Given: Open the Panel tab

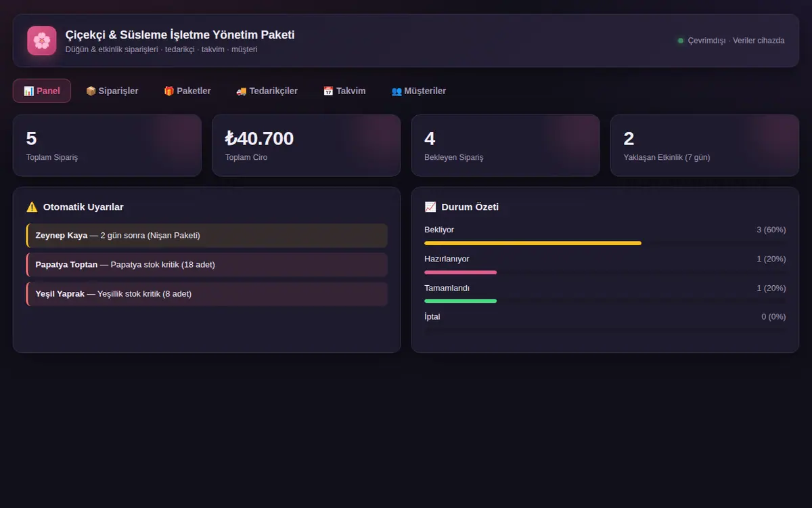Looking at the screenshot, I should point(42,91).
